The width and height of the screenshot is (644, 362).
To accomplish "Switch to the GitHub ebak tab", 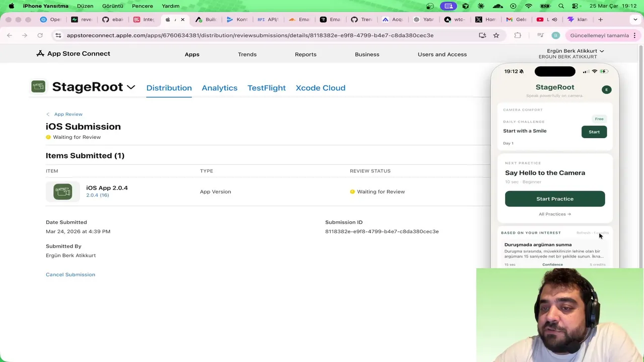I will [x=113, y=20].
